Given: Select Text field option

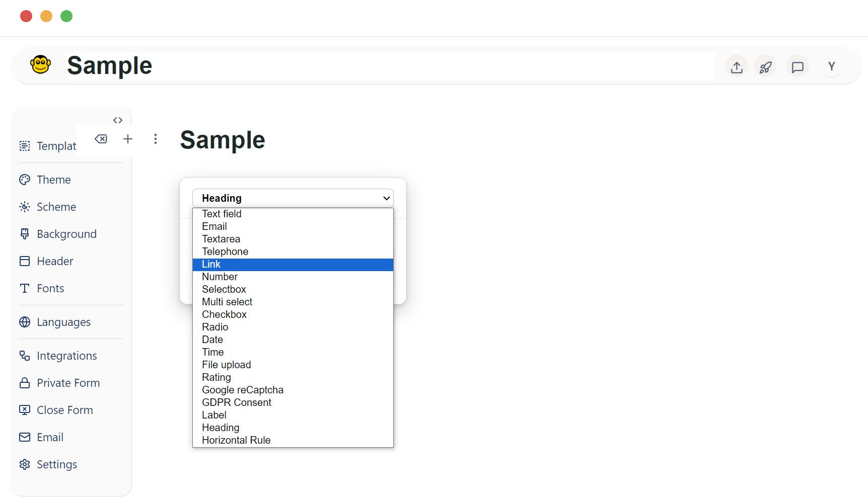Looking at the screenshot, I should coord(293,214).
